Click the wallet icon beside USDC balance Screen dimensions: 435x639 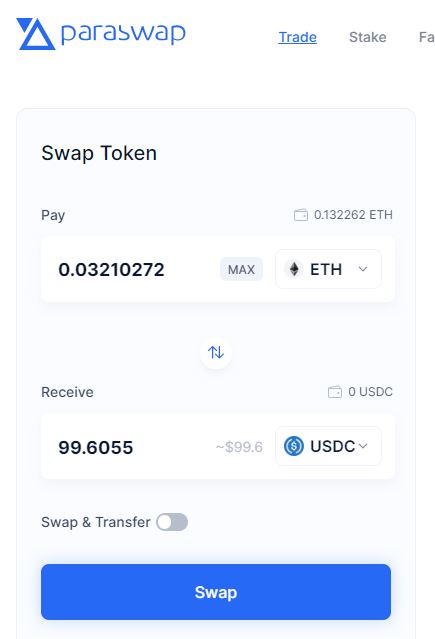tap(335, 392)
